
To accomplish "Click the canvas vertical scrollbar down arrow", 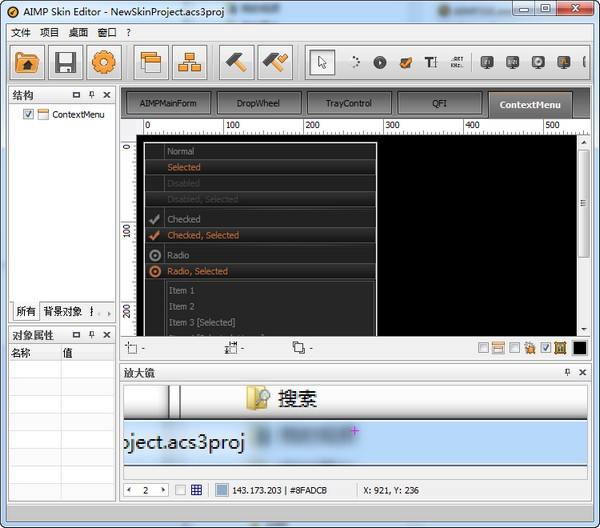I will coord(584,329).
